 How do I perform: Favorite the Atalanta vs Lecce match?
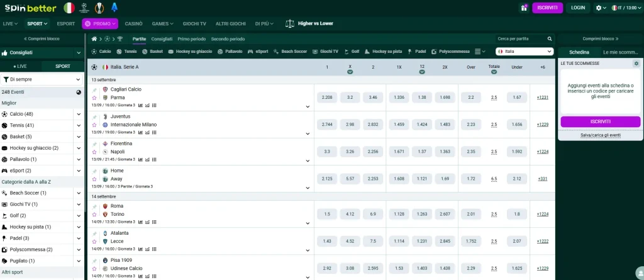(94, 242)
